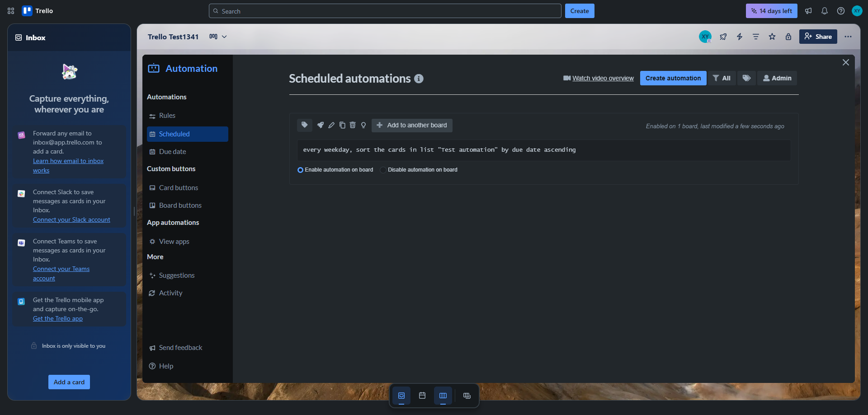Click Connect your Slack account link
Image resolution: width=868 pixels, height=415 pixels.
tap(71, 219)
